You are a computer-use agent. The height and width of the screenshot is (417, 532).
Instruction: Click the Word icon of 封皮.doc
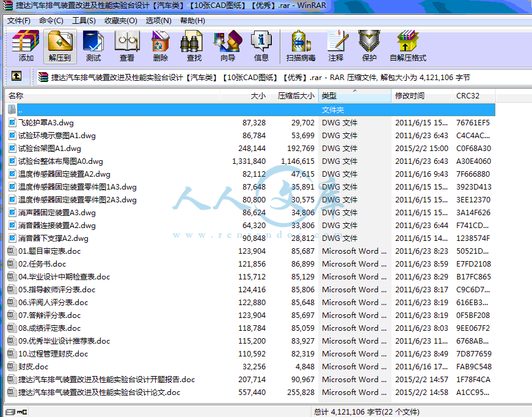click(12, 366)
